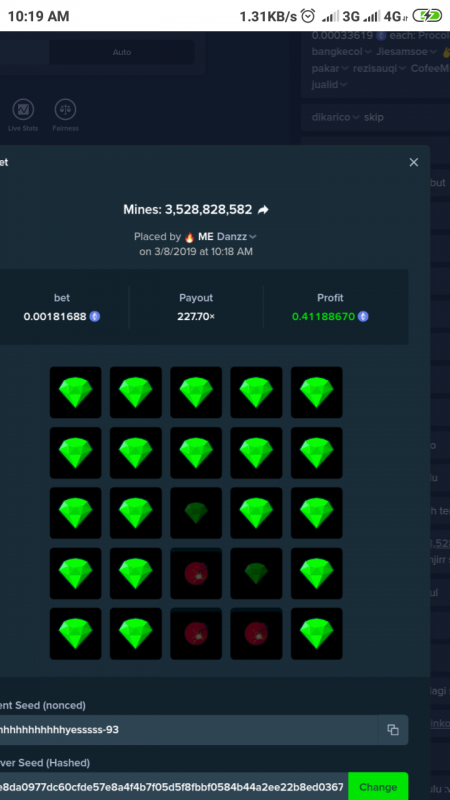Click the battery icon in status bar
This screenshot has width=450, height=800.
(427, 16)
